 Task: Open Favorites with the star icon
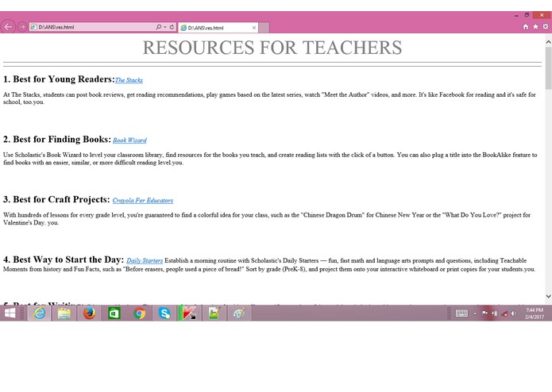[x=535, y=27]
